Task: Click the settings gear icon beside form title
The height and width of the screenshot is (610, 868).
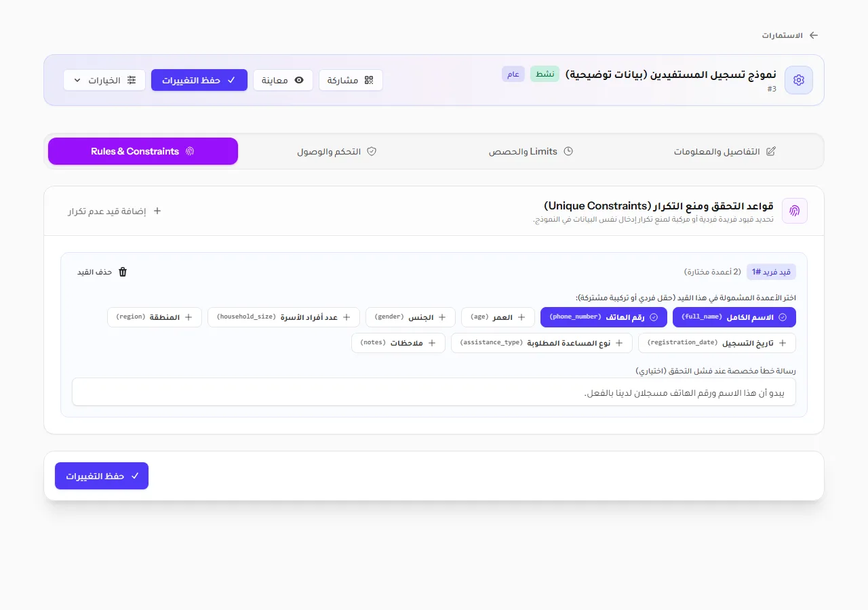Action: (x=799, y=80)
